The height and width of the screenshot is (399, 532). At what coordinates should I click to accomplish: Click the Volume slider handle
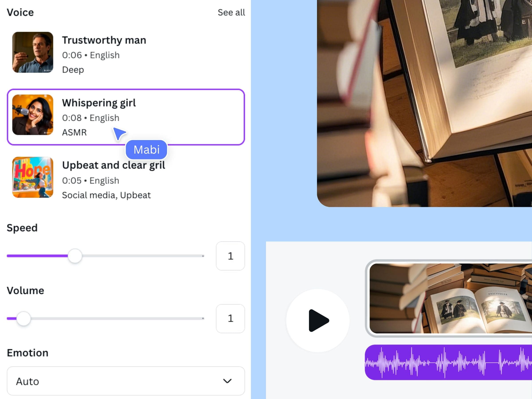pos(23,319)
